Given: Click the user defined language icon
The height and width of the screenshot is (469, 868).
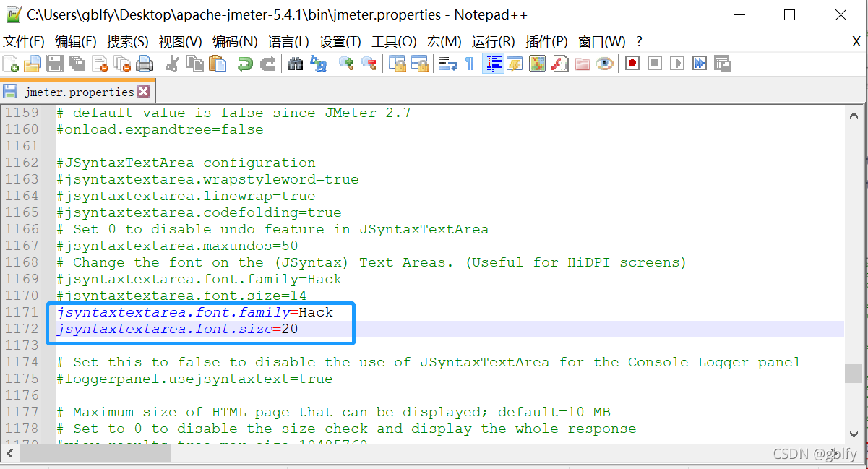Looking at the screenshot, I should point(515,64).
